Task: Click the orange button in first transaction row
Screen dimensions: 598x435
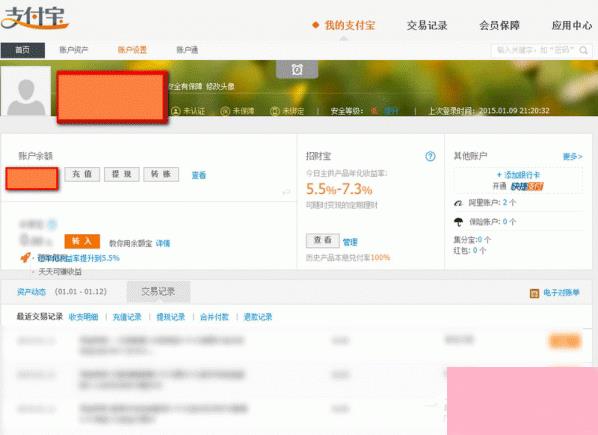Action: 565,341
